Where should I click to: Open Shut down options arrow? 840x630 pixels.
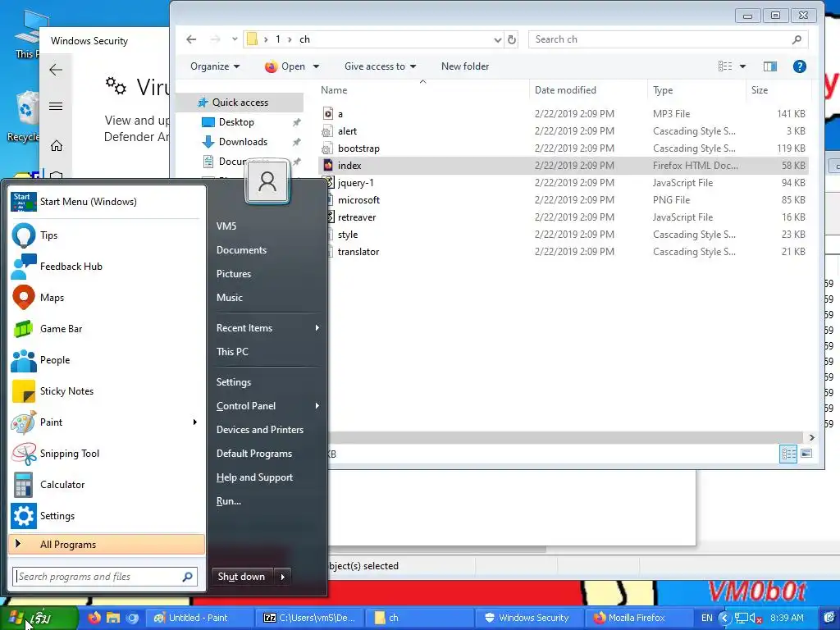[283, 577]
